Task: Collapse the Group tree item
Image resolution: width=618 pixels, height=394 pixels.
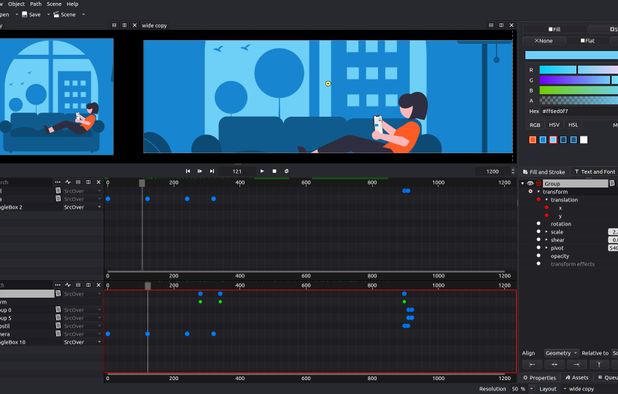Action: (x=523, y=184)
